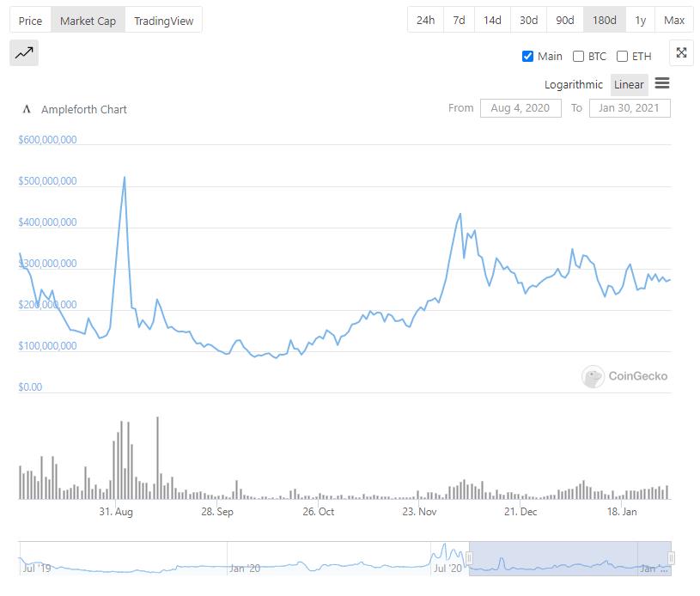Select the 24h time range
700x596 pixels.
click(425, 20)
